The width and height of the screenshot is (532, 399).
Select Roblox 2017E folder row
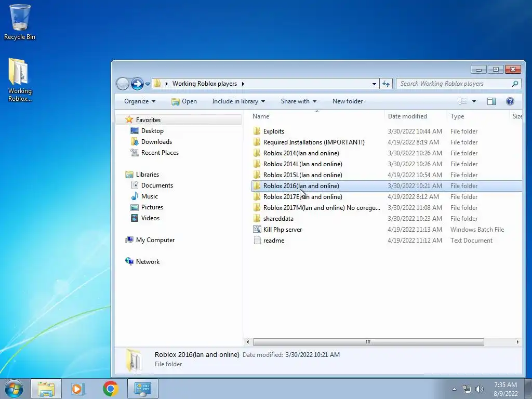pyautogui.click(x=386, y=197)
